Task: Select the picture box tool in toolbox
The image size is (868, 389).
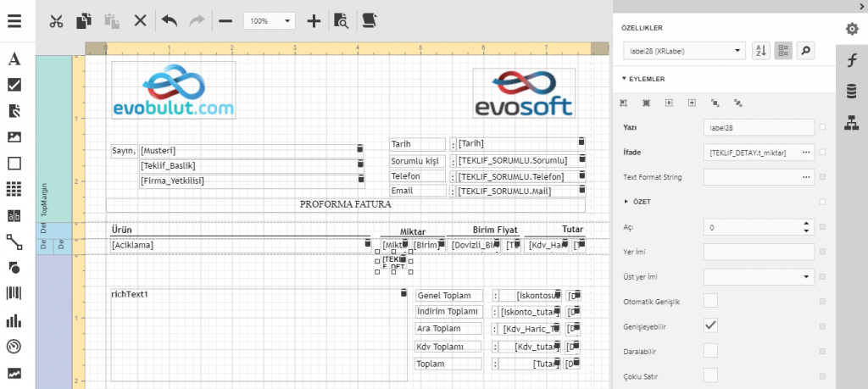Action: coord(14,136)
